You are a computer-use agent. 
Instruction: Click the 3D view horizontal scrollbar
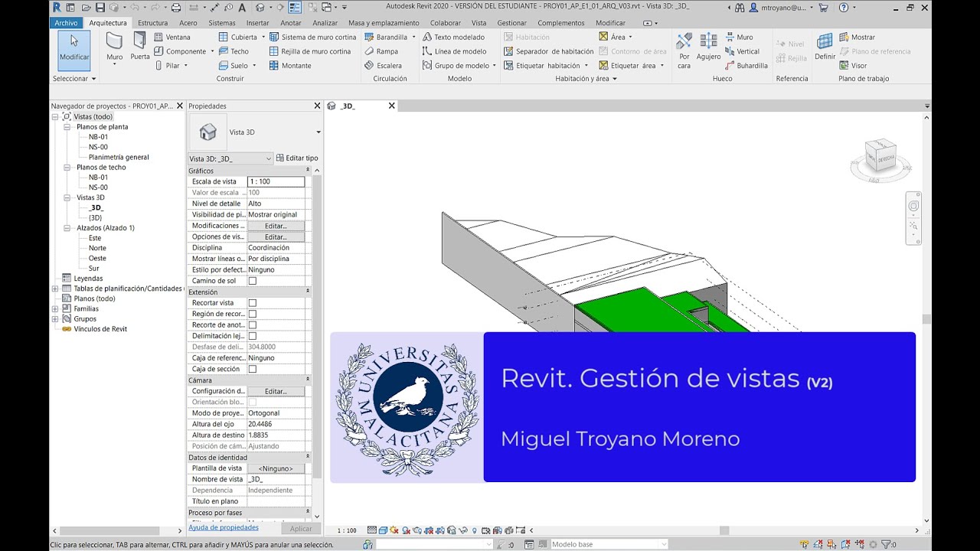pos(725,530)
